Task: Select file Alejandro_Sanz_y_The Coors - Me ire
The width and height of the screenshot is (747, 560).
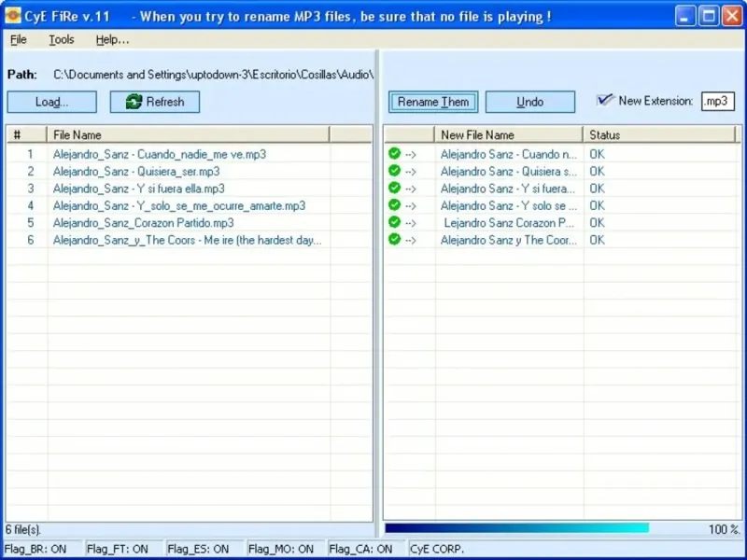Action: (x=188, y=240)
